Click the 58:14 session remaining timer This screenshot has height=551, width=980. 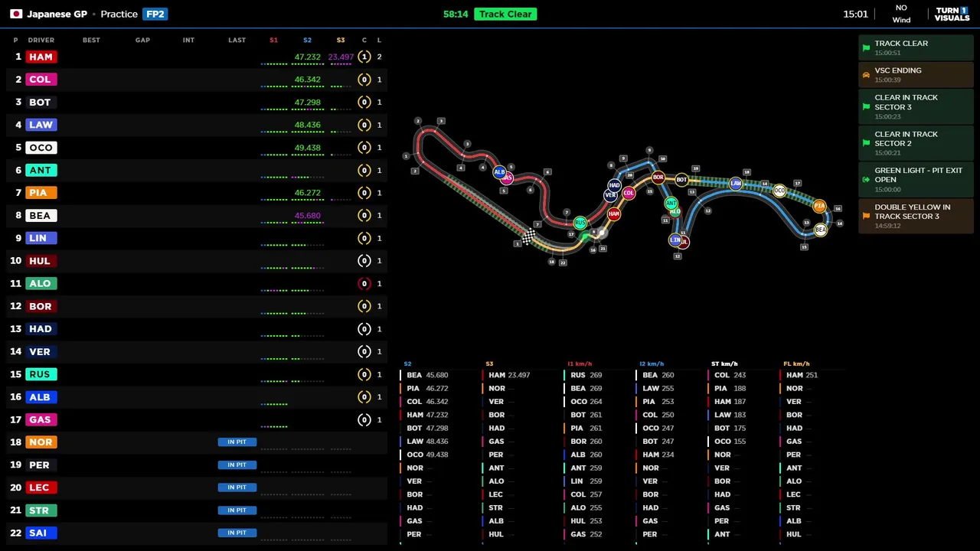click(456, 14)
